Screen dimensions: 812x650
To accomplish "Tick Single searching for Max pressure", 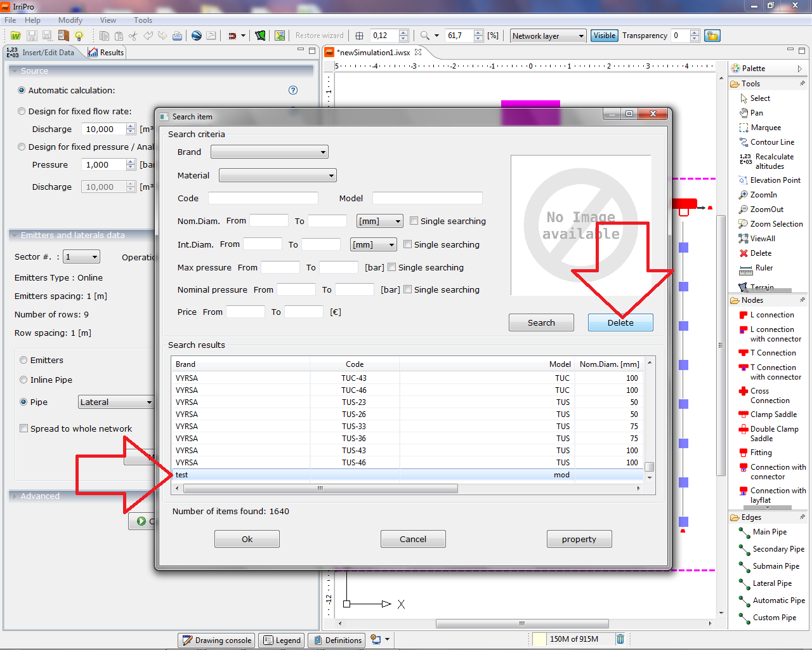I will coord(392,267).
